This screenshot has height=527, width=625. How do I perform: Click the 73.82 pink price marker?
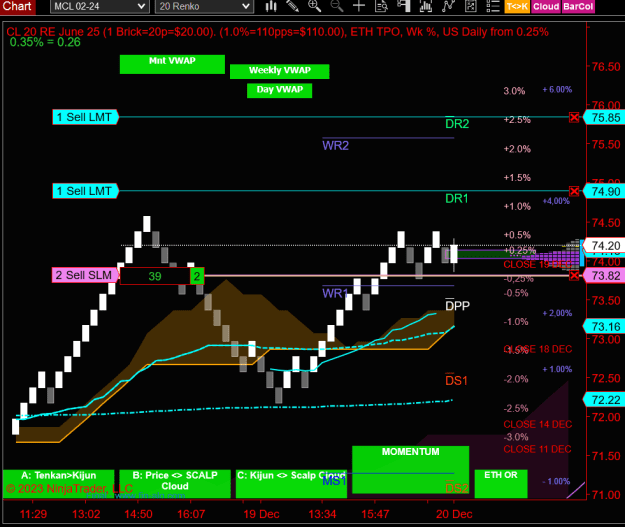tap(604, 275)
